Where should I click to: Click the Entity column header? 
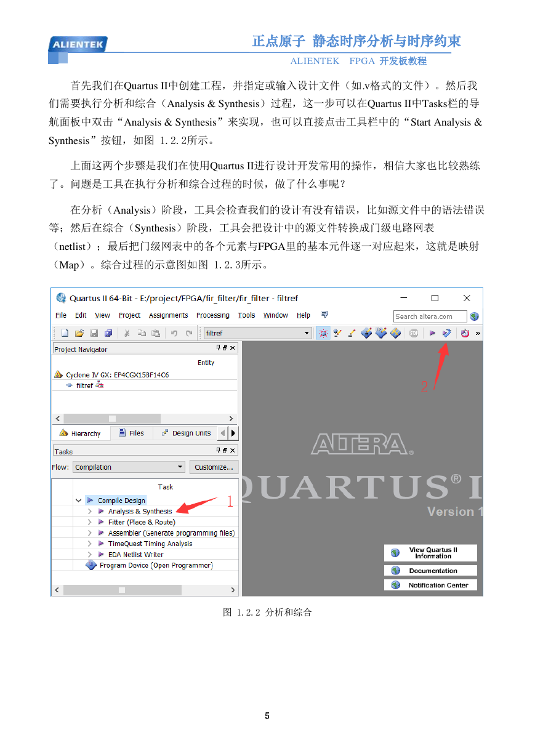tap(206, 363)
